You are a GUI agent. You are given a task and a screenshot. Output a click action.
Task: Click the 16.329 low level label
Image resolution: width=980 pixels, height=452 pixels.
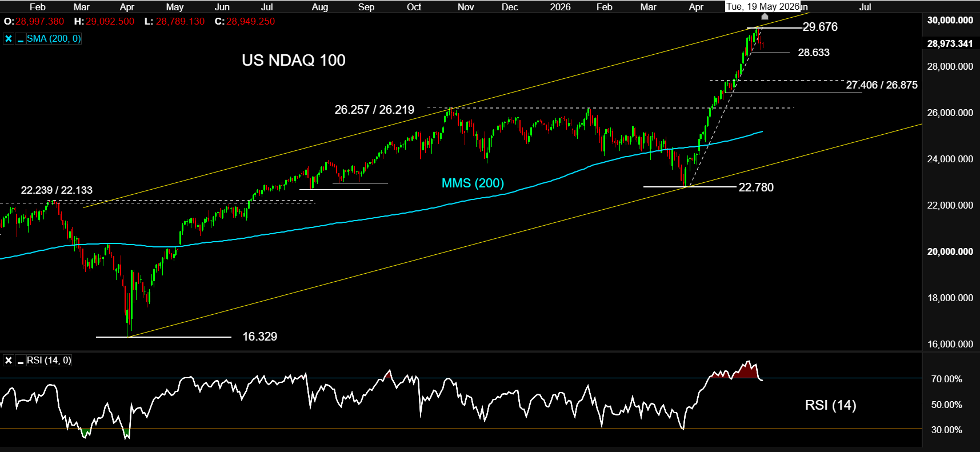tap(260, 337)
